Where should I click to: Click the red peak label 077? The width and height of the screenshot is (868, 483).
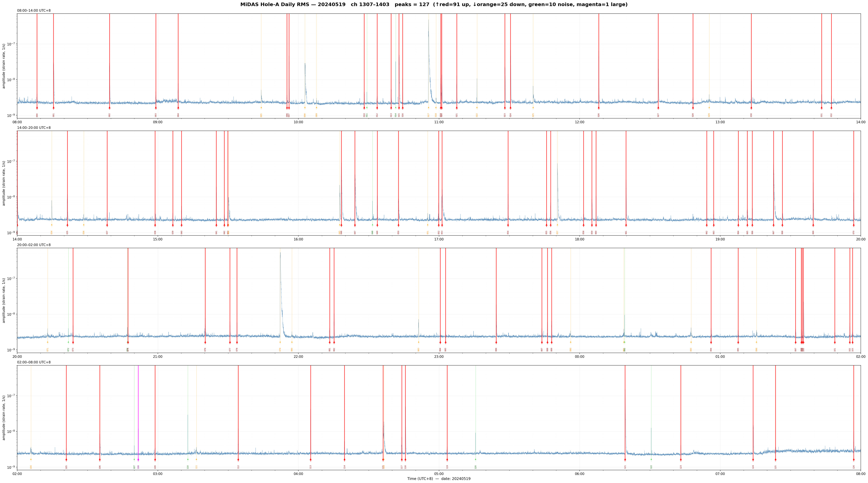coord(230,350)
